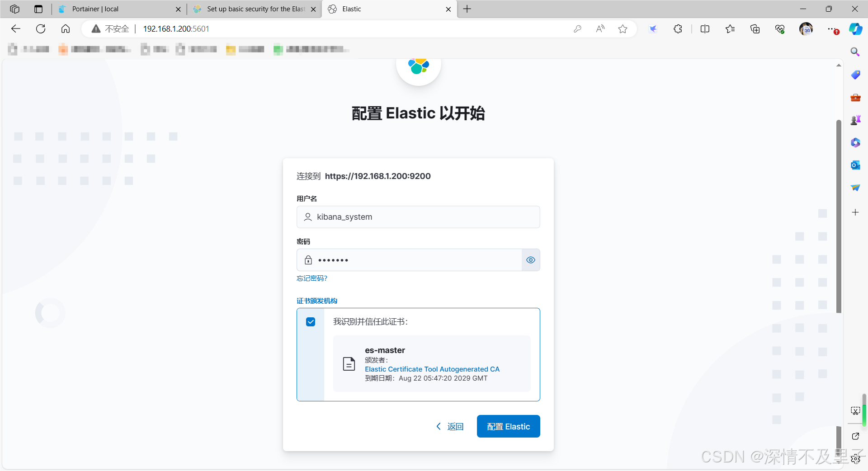Open saved passwords key icon
Viewport: 868px width, 471px height.
577,29
